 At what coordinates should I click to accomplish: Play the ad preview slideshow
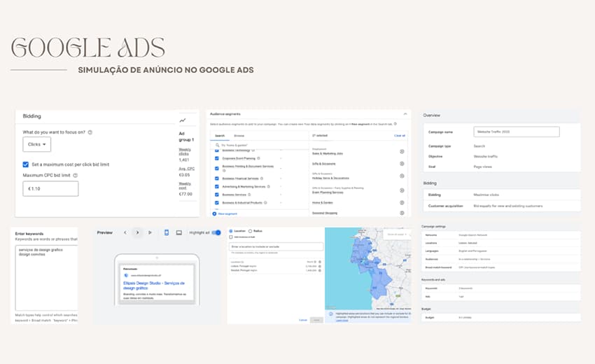150,232
